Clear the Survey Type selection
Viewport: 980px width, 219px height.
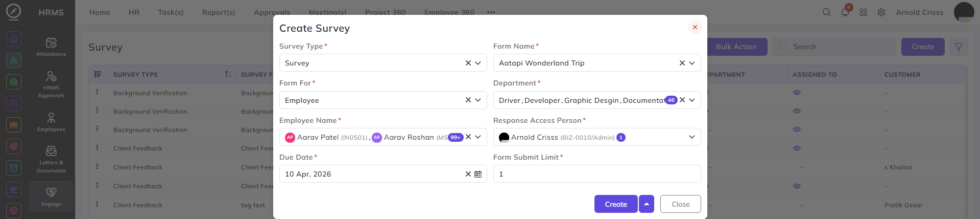click(x=468, y=63)
